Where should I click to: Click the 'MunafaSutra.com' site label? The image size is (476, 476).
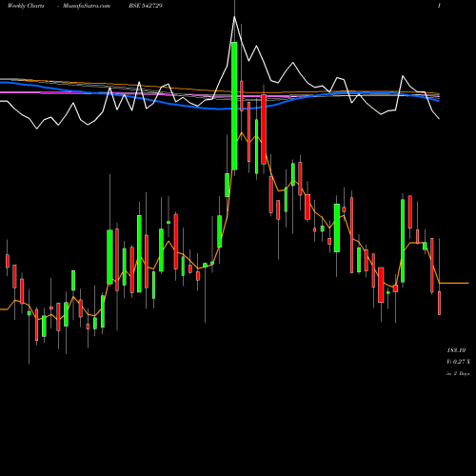(x=87, y=6)
